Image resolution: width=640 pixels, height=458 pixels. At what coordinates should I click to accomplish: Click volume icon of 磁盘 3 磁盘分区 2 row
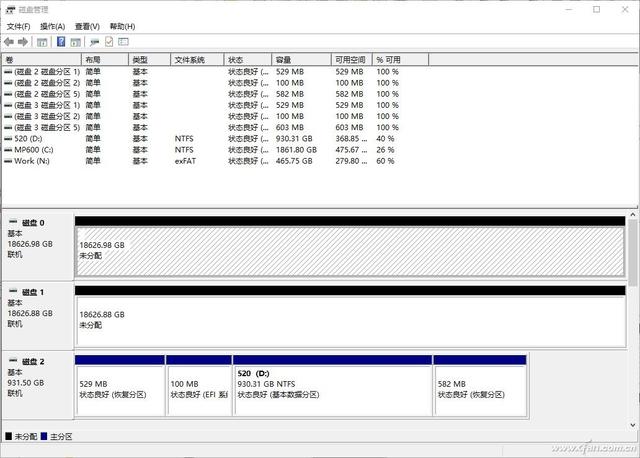pyautogui.click(x=8, y=116)
